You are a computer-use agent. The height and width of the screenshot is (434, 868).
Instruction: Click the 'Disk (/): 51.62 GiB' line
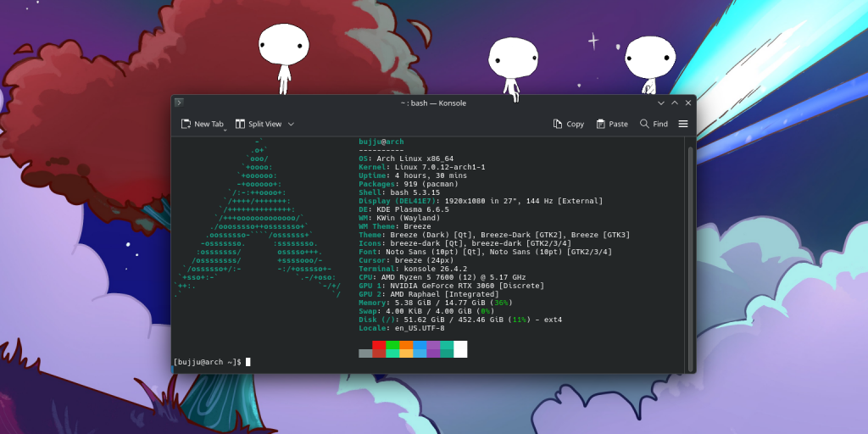(460, 320)
